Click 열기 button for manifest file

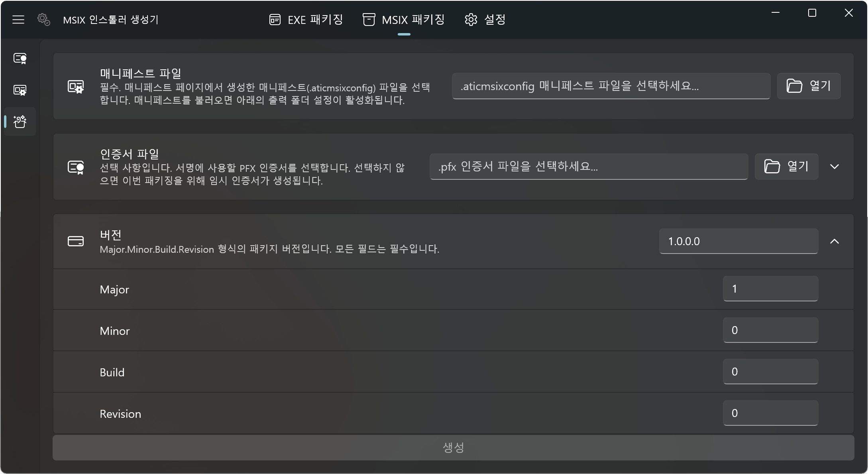point(809,86)
